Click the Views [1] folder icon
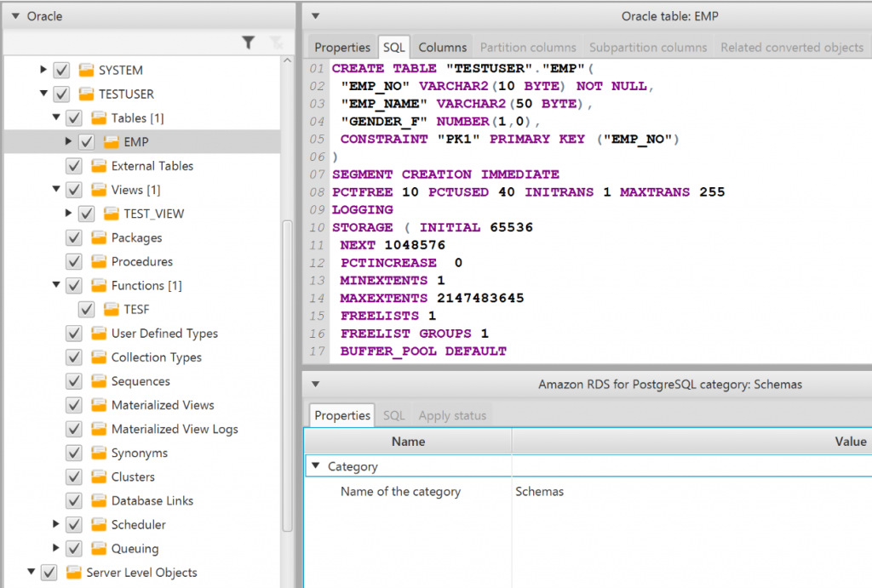The image size is (872, 588). pos(99,190)
